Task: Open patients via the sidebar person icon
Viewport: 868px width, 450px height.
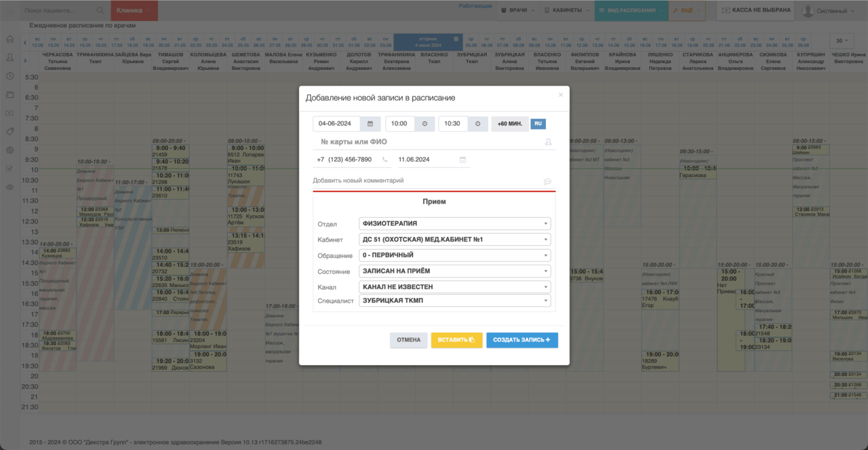Action: click(x=9, y=58)
